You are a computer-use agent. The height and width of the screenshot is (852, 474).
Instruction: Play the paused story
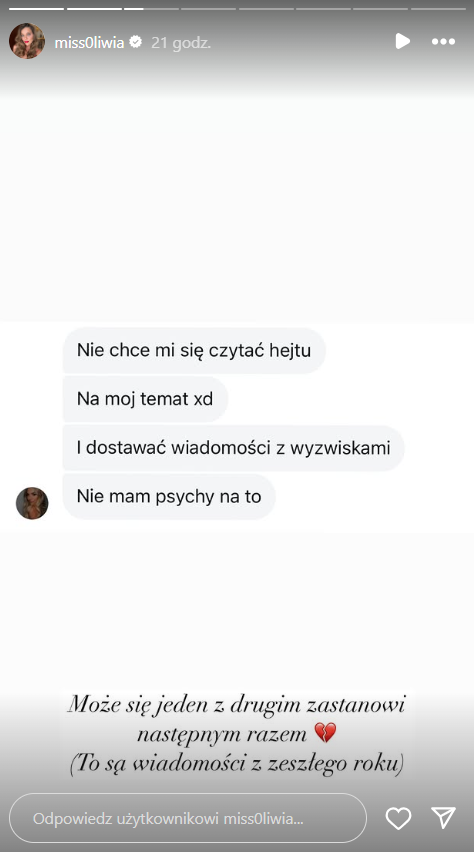(402, 41)
